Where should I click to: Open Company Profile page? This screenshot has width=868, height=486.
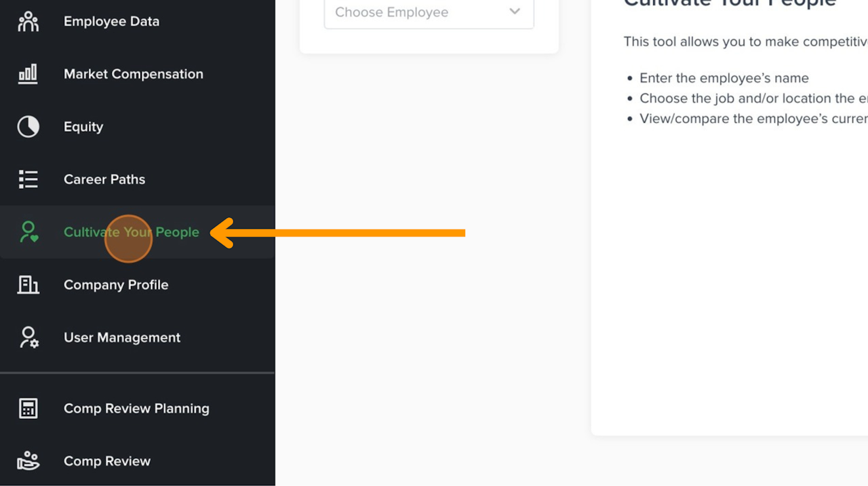[x=116, y=285]
